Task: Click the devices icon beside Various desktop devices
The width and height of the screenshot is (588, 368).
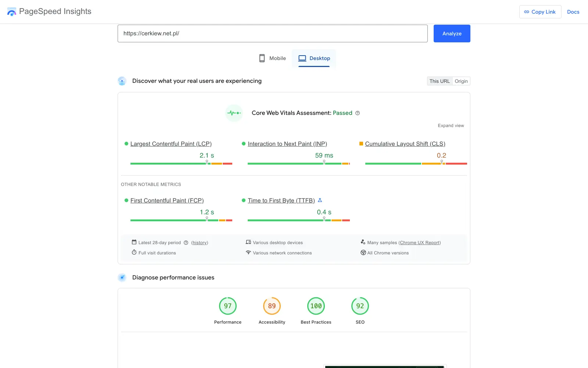Action: click(x=248, y=242)
